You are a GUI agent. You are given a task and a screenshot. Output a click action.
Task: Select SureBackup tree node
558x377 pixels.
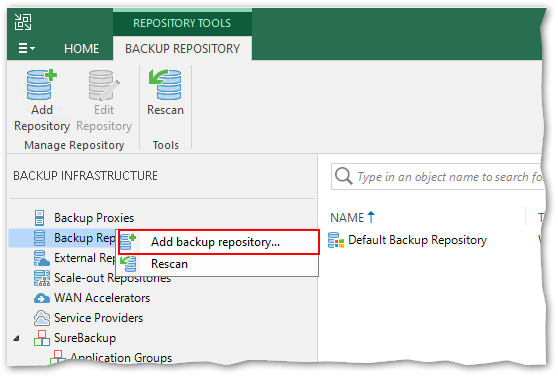point(85,338)
